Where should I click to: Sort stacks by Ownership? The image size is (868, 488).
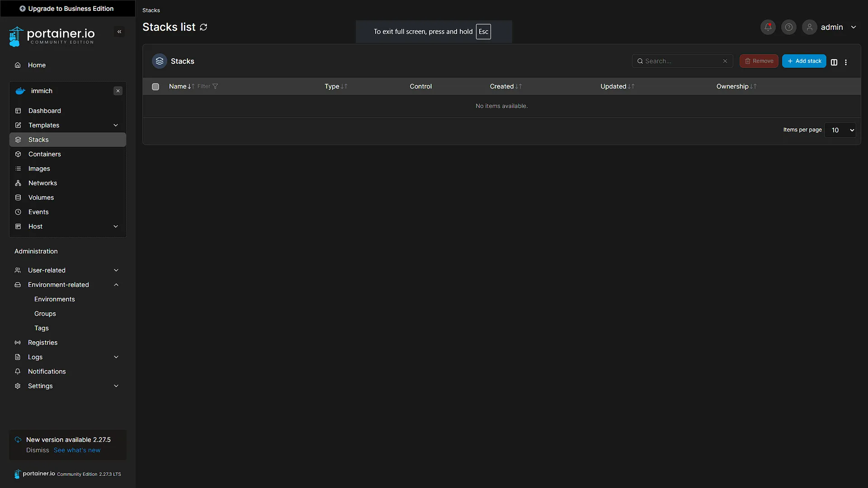736,86
